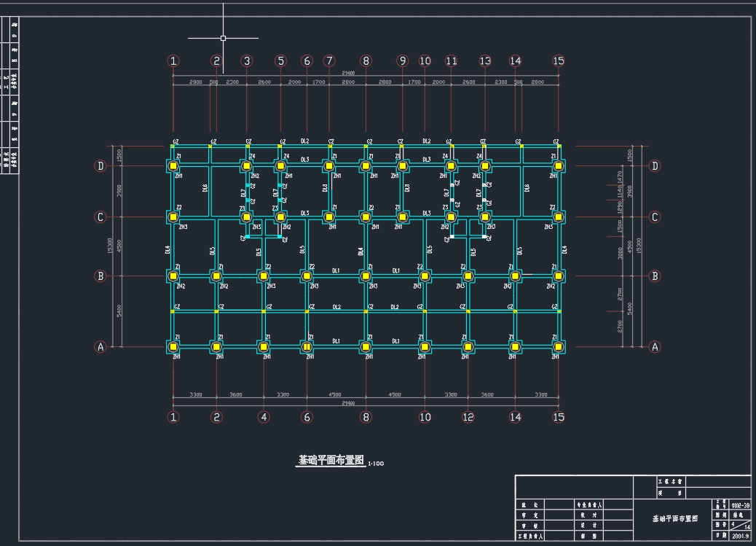The width and height of the screenshot is (756, 546).
Task: Select the 专业负责人 cell in title block
Action: (x=589, y=505)
